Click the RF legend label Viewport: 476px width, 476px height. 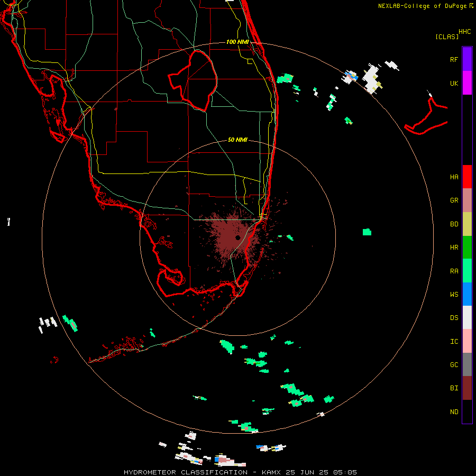[454, 59]
